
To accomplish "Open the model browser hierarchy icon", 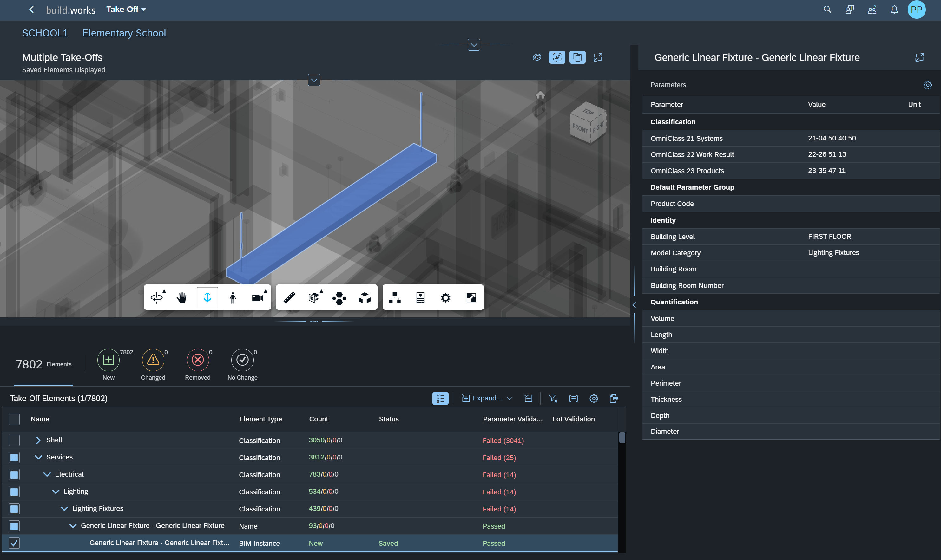I will pyautogui.click(x=395, y=297).
